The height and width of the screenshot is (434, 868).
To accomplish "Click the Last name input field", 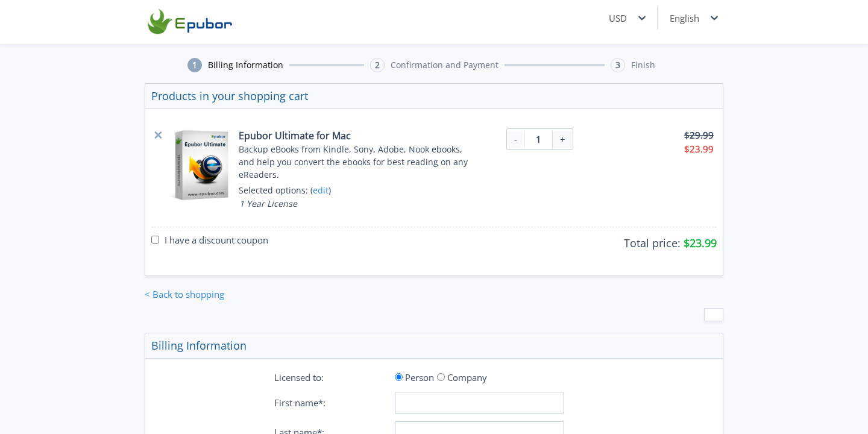I will [x=479, y=429].
